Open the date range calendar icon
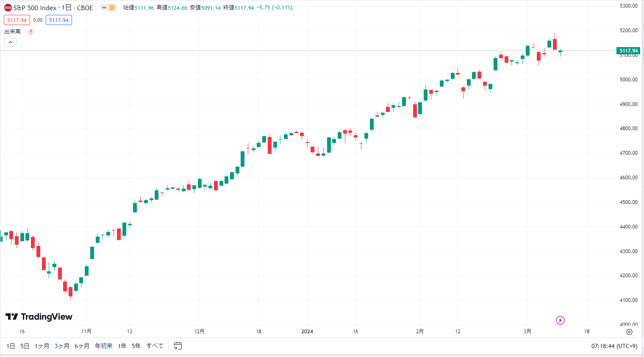The image size is (644, 357). pos(178,346)
